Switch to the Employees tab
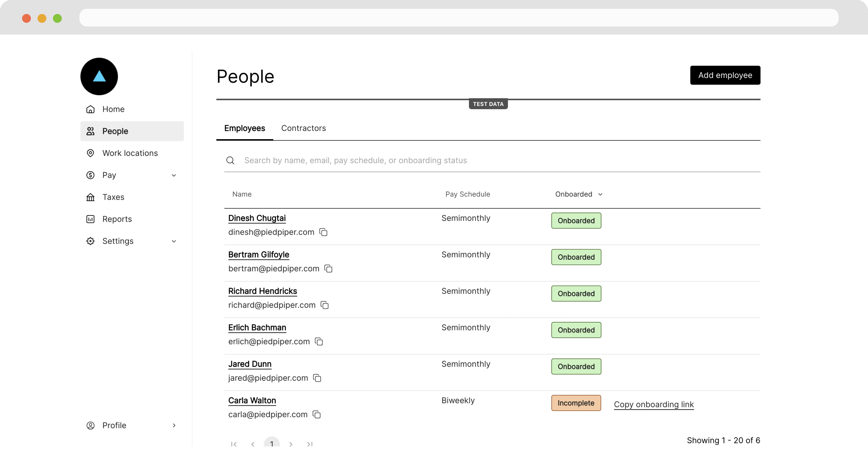The height and width of the screenshot is (476, 868). tap(245, 128)
